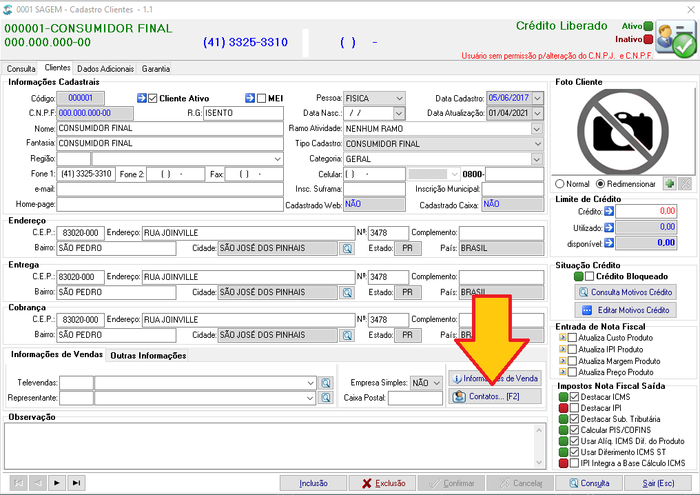The width and height of the screenshot is (700, 495).
Task: Switch to the Consulta tab
Action: click(21, 69)
